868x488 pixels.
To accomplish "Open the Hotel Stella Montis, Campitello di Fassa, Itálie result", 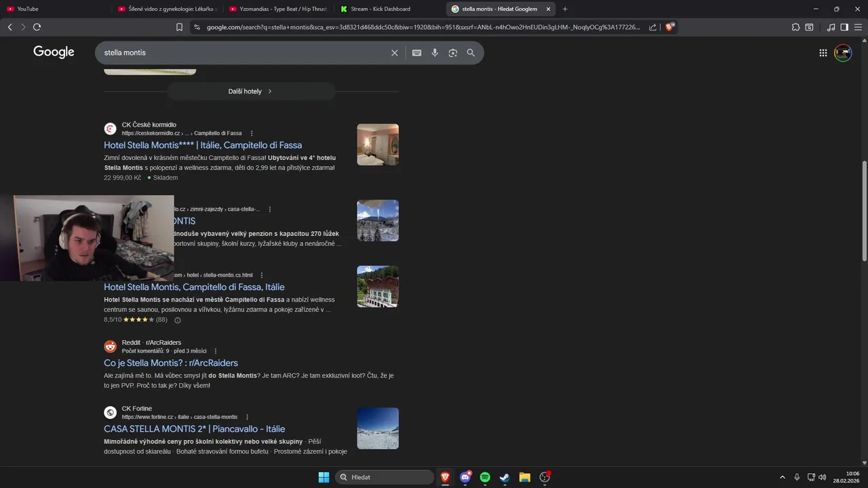I will point(194,287).
